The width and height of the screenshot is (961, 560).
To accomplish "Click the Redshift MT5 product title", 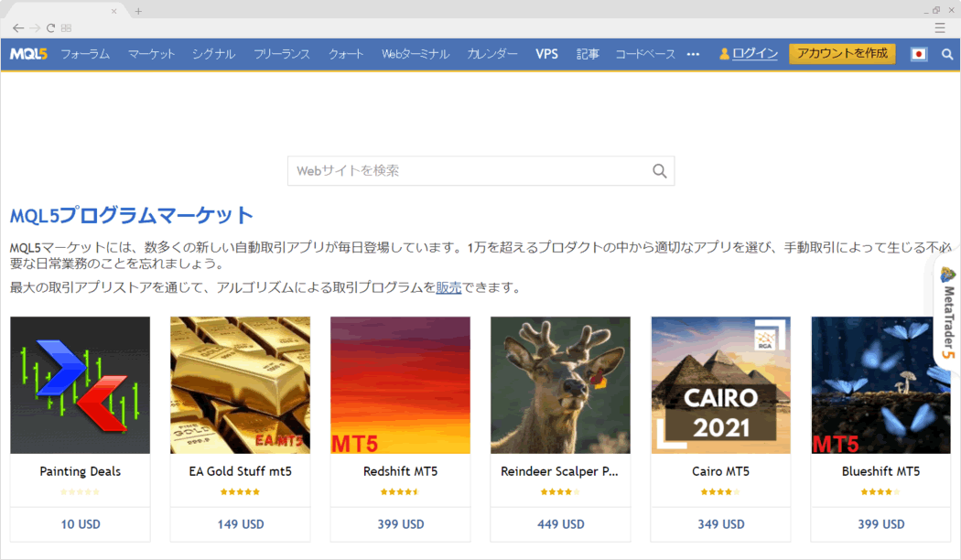I will click(400, 471).
